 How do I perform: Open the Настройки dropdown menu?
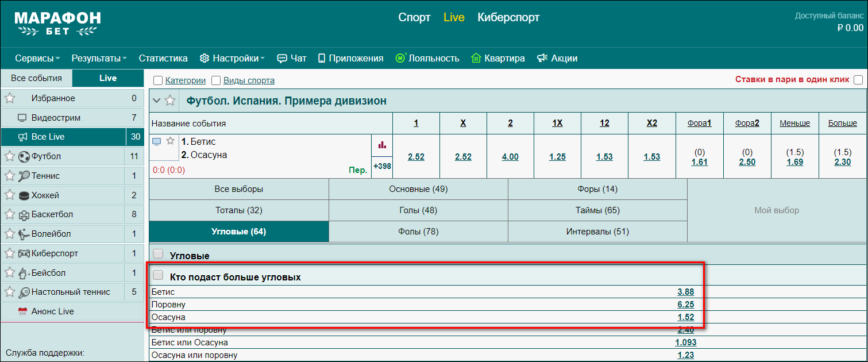coord(232,58)
